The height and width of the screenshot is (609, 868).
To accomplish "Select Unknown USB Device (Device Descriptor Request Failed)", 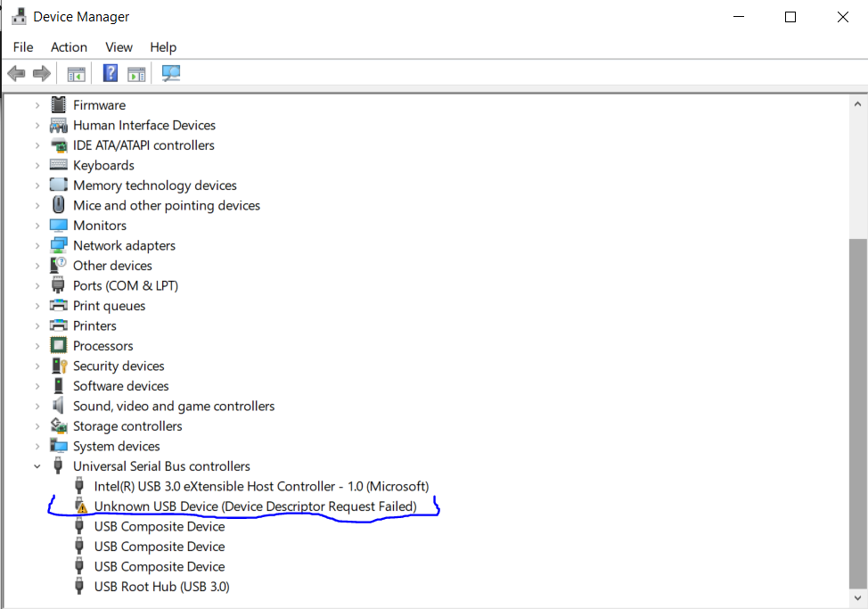I will point(255,506).
